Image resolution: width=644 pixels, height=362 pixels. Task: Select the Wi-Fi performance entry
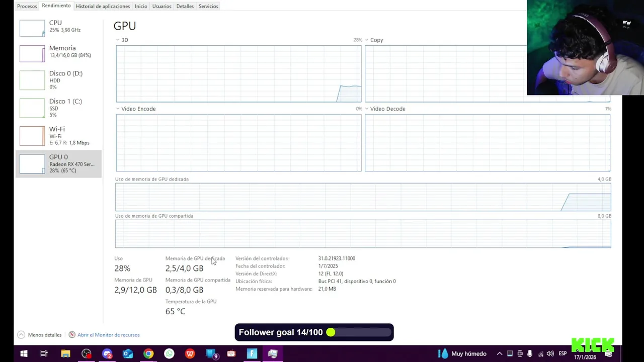pos(58,136)
